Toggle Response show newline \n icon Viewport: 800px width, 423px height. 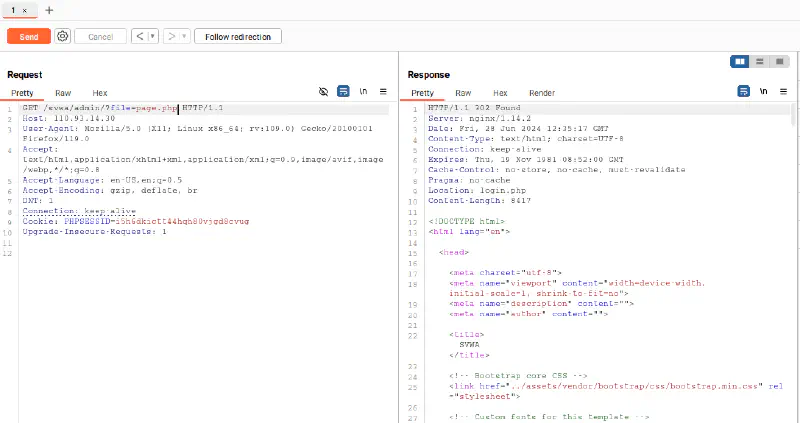tap(763, 92)
